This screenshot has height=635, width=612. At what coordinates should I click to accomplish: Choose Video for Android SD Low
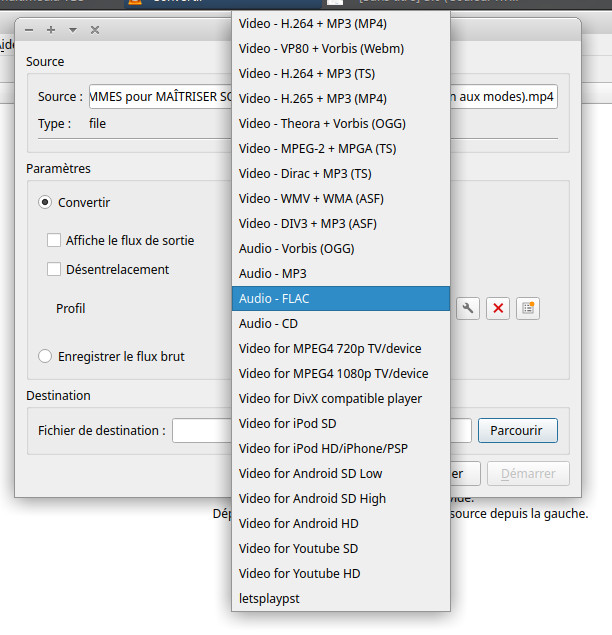[x=341, y=473]
